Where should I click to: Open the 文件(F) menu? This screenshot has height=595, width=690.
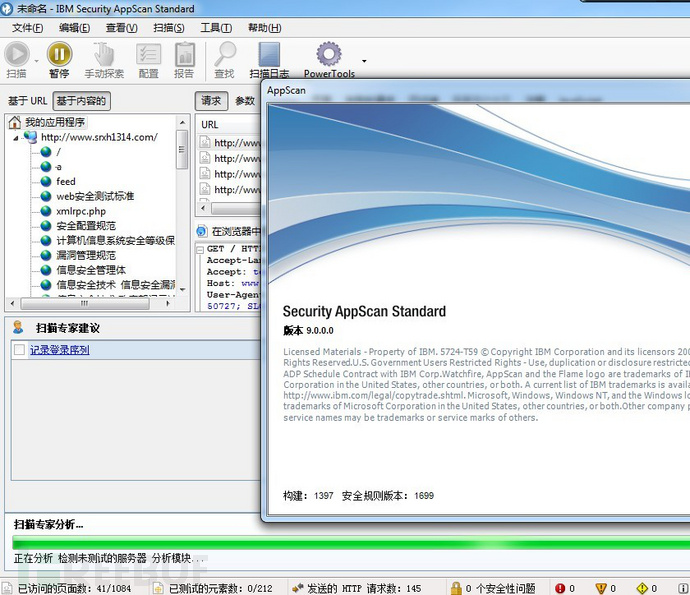point(27,28)
